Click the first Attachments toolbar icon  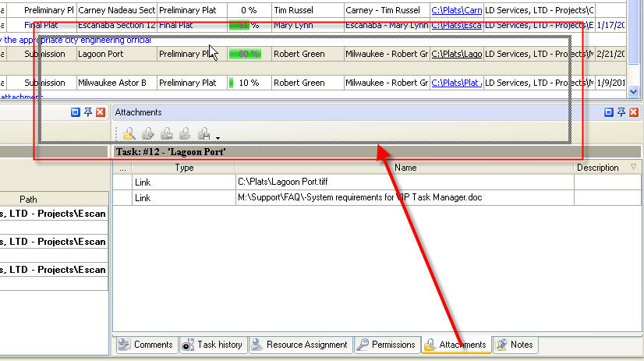tap(129, 133)
